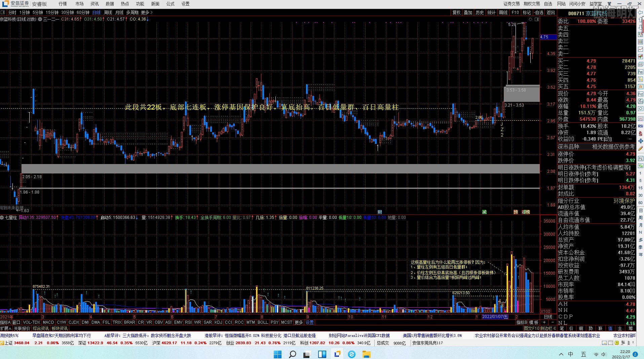This screenshot has height=359, width=644.
Task: Open the F12 trading sidebar icon
Action: pos(640,94)
